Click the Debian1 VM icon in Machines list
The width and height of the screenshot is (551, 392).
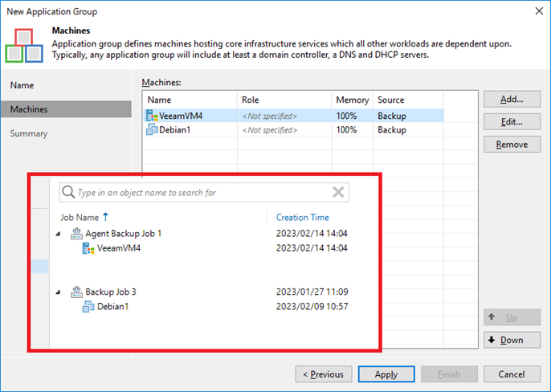[x=152, y=129]
